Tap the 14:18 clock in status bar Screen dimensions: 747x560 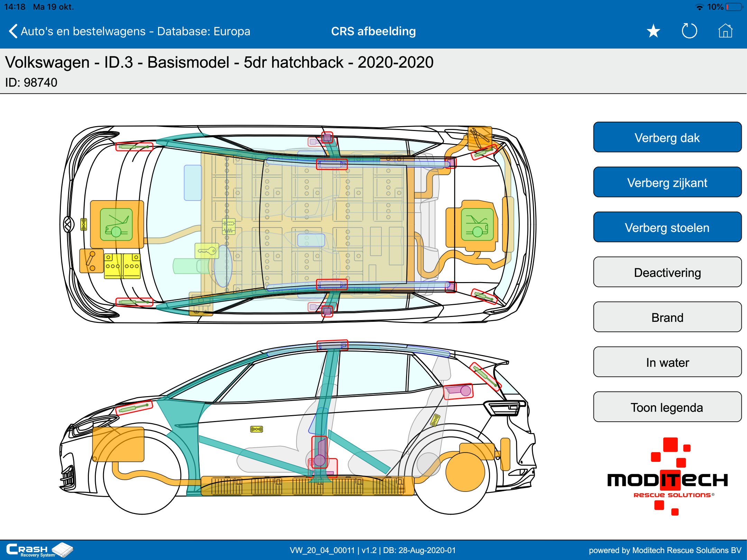pyautogui.click(x=15, y=7)
